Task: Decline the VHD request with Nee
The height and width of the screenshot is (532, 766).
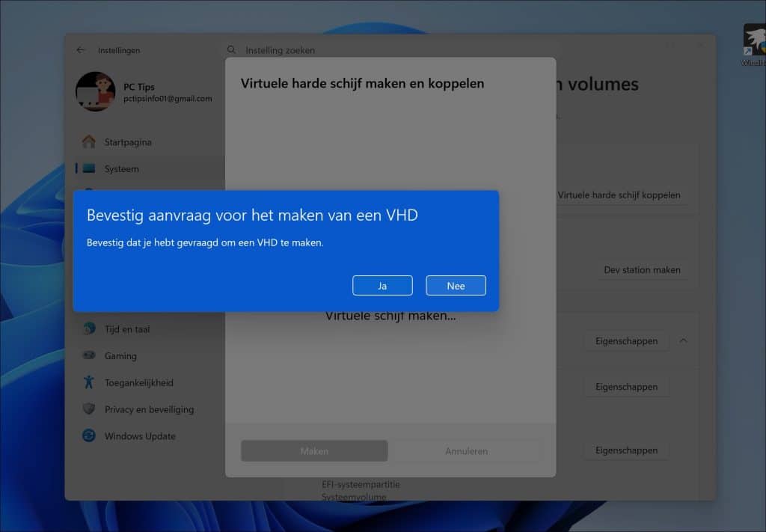Action: pyautogui.click(x=456, y=285)
